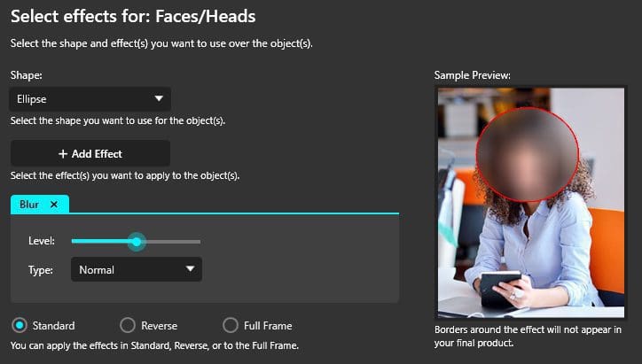Choose the Normal blur type field
The width and height of the screenshot is (642, 364).
[137, 269]
